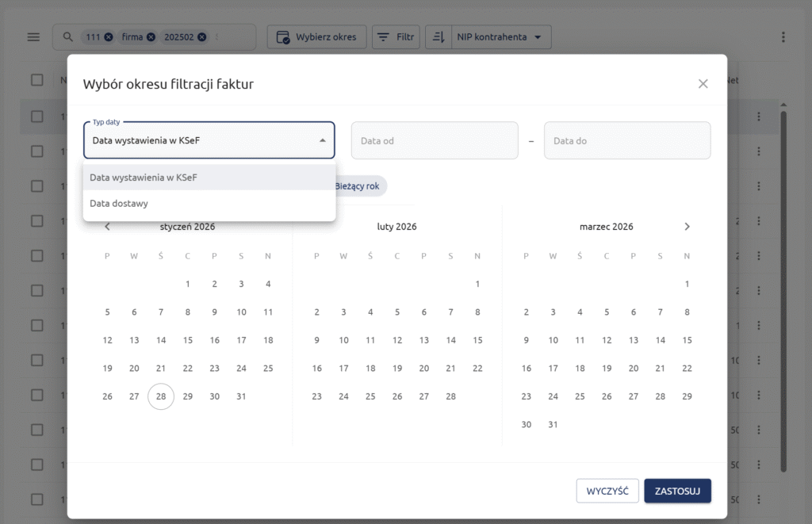Click the sort order icon
Screen dimensions: 812x524
click(438, 37)
